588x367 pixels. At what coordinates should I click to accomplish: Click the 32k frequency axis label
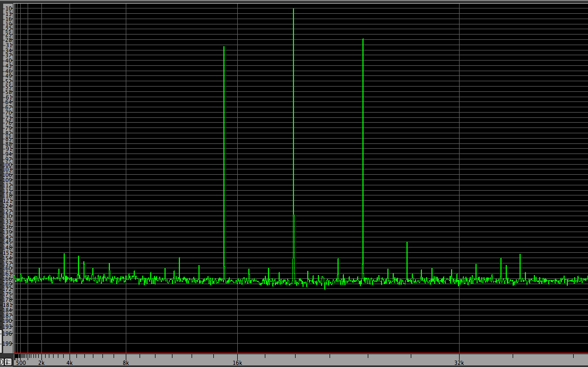[460, 363]
